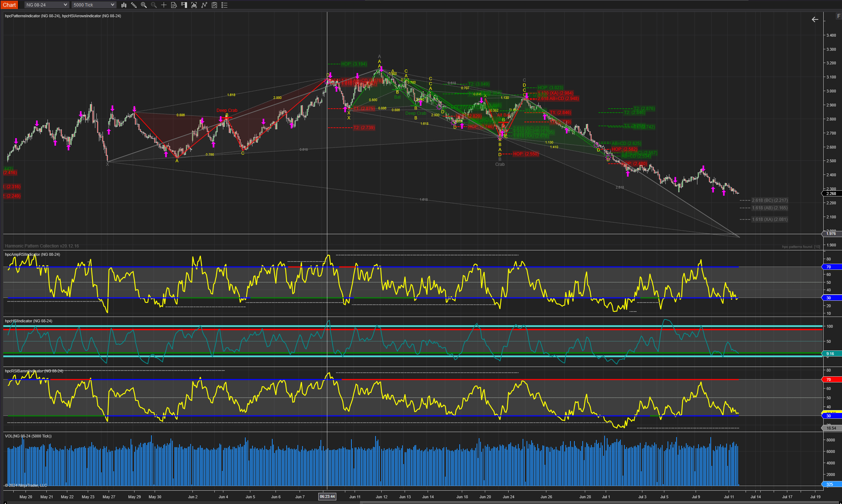Click the Zoom Out magnifier
The image size is (842, 504).
point(154,5)
